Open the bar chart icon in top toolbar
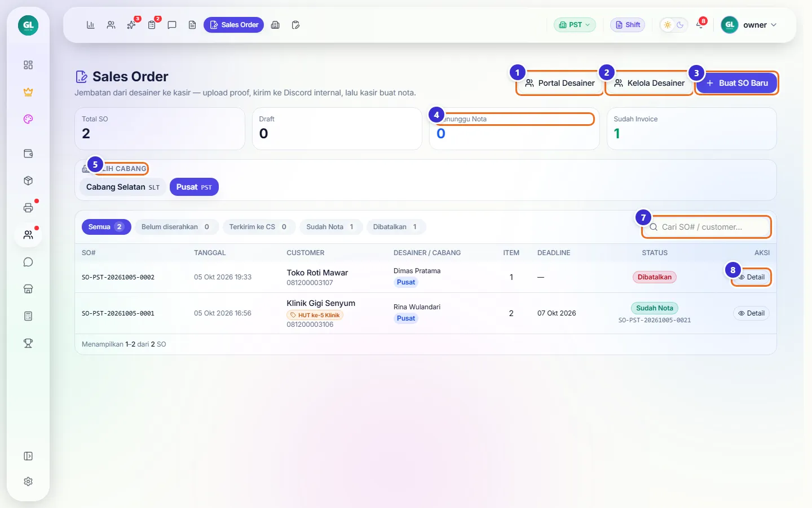This screenshot has height=508, width=812. point(90,25)
